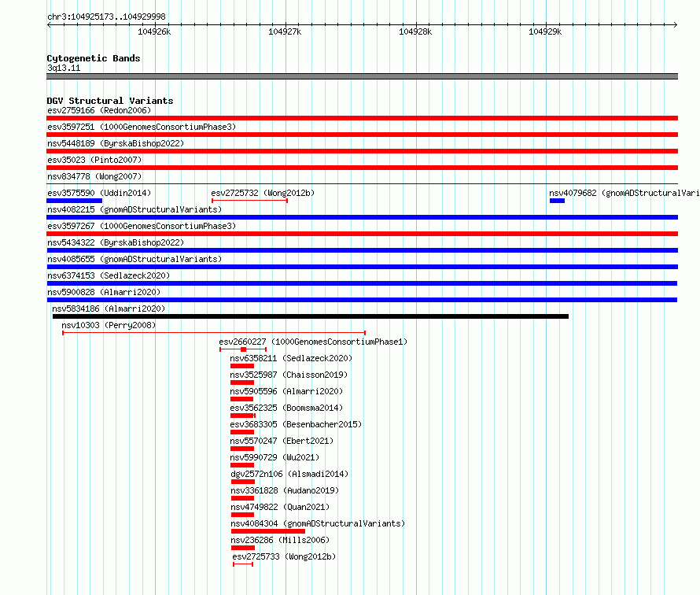
Task: Click the black nsv5834186 feature bar
Action: click(x=311, y=316)
